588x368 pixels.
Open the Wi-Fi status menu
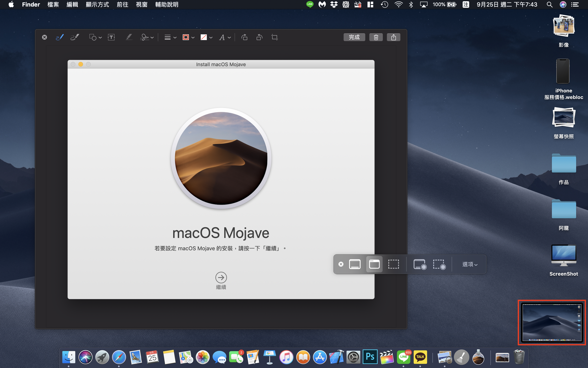click(x=399, y=4)
